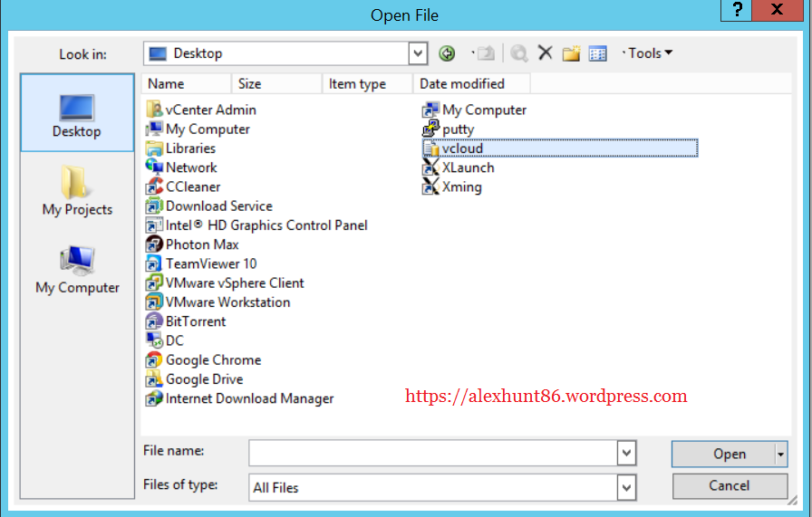The image size is (812, 517).
Task: Expand the Look in dropdown
Action: (418, 53)
